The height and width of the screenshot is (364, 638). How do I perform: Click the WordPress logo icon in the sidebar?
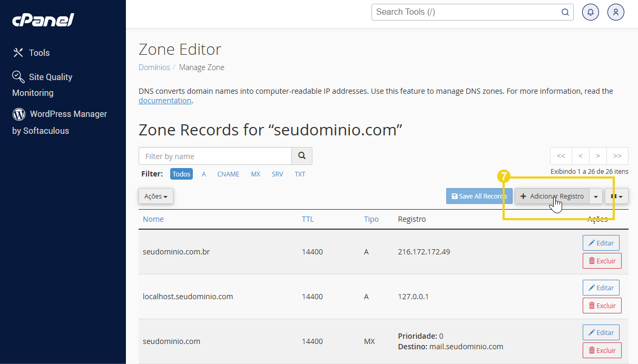[x=19, y=114]
